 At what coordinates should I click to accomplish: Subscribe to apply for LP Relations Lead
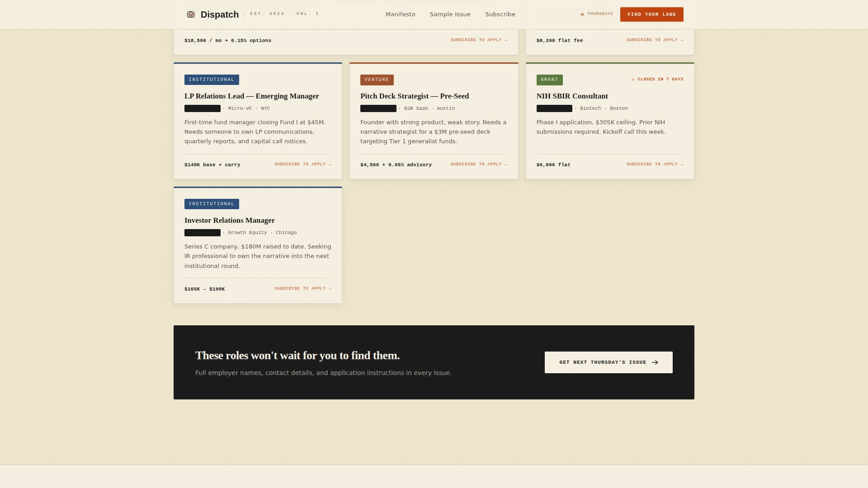tap(303, 164)
